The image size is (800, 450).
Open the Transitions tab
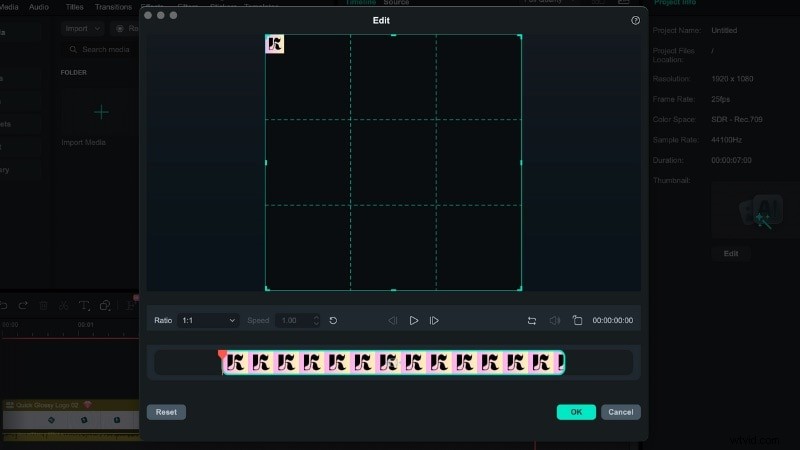113,7
